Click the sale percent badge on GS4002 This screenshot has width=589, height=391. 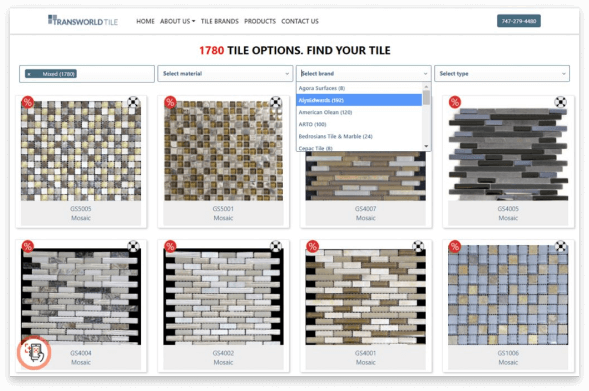pos(170,246)
